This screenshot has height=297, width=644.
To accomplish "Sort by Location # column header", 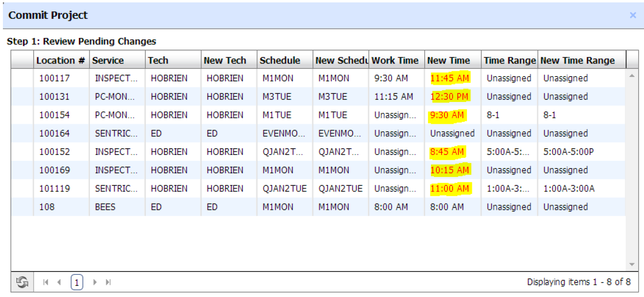I will click(x=61, y=61).
